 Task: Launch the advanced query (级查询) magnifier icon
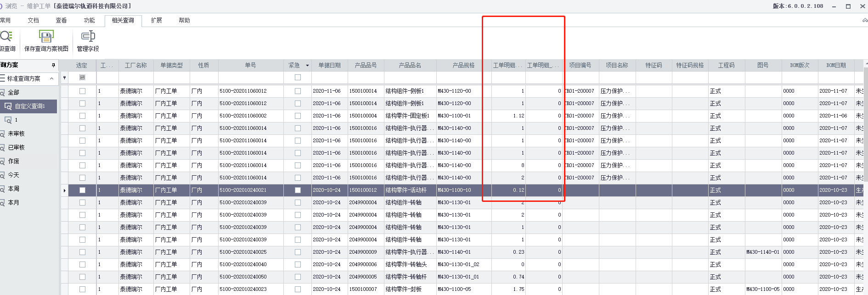pyautogui.click(x=6, y=36)
